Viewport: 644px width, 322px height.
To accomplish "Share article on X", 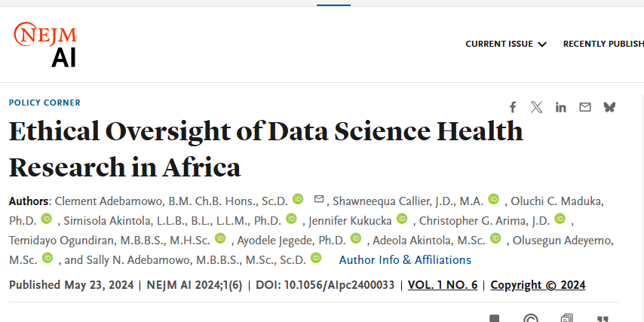I will [x=536, y=107].
